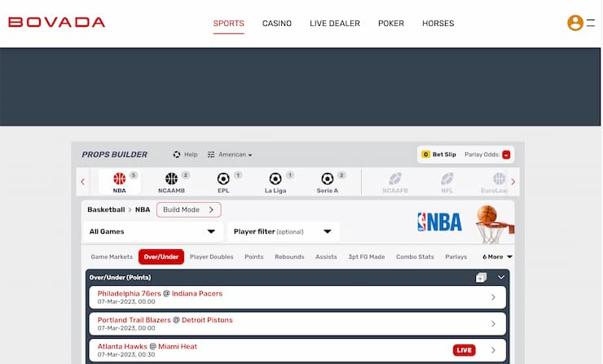The height and width of the screenshot is (364, 603).
Task: Switch to the Parlays tab
Action: 456,257
